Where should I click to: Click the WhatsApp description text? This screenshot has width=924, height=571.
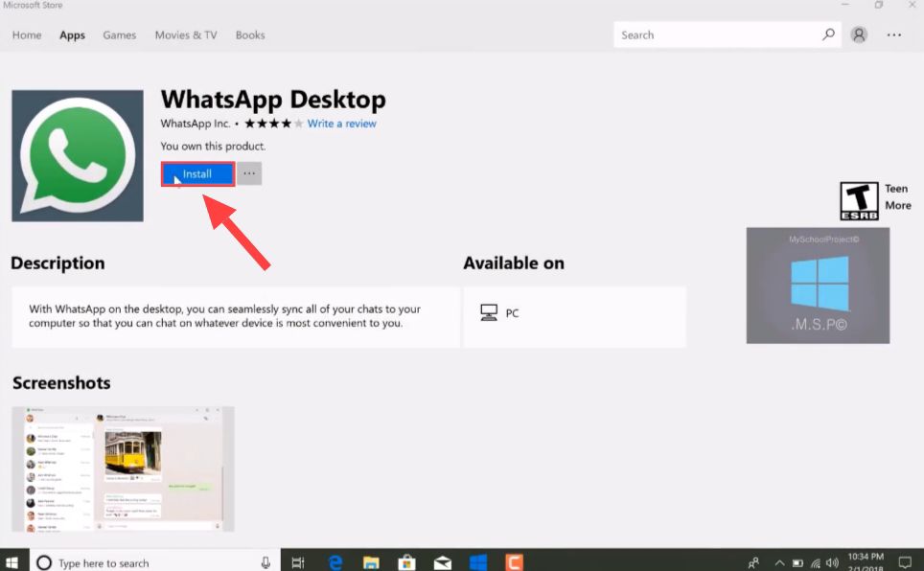(224, 316)
